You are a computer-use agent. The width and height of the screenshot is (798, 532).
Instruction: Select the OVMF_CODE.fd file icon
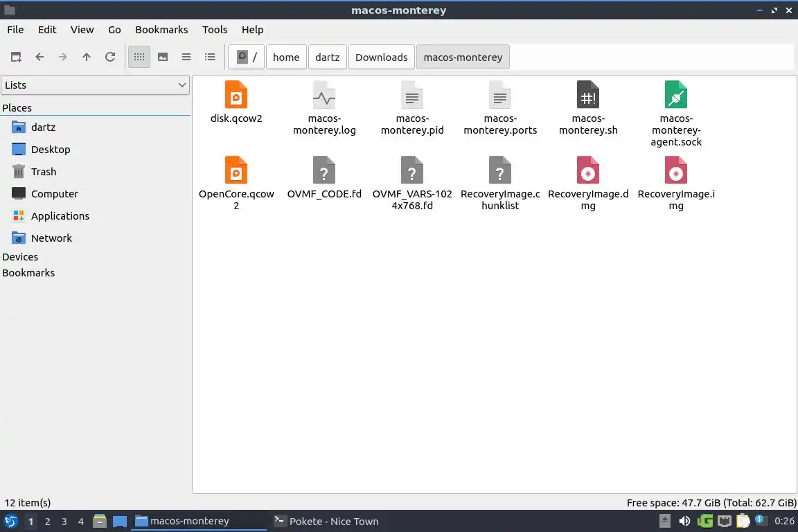click(x=324, y=170)
